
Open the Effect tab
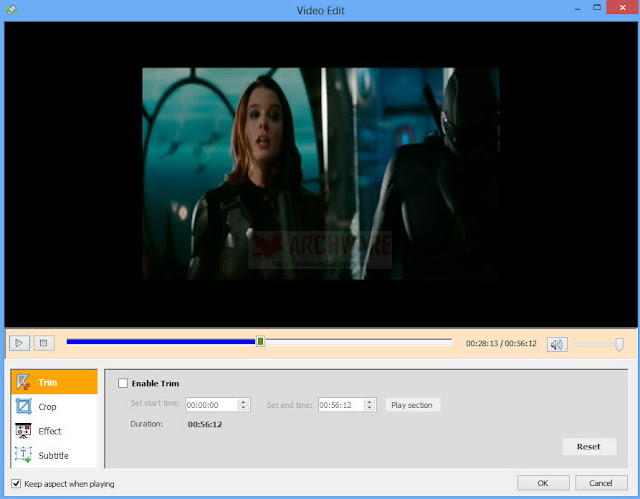point(54,431)
